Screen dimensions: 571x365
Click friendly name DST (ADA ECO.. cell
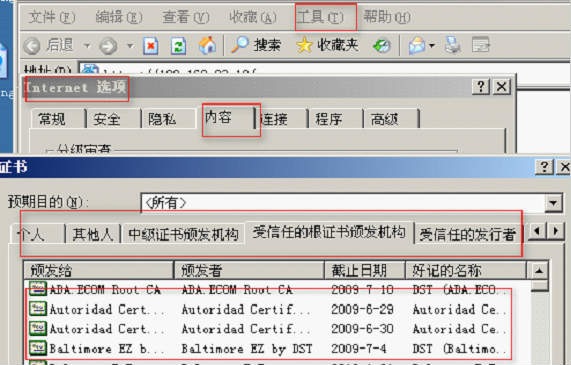click(x=460, y=290)
